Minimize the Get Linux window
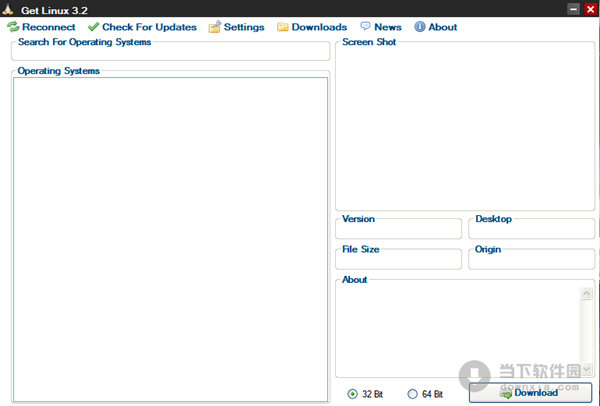 coord(573,9)
